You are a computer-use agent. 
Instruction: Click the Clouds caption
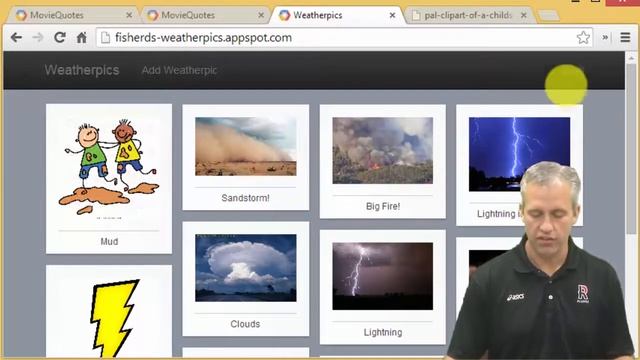point(245,324)
